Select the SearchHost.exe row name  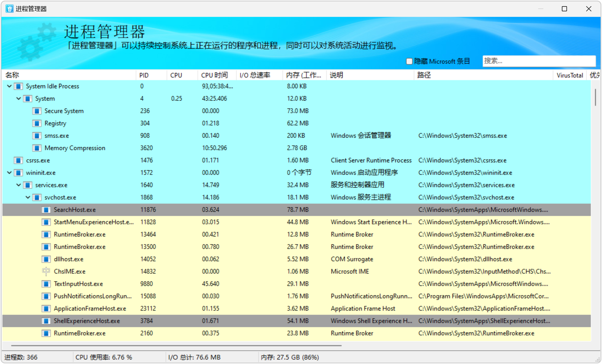tap(75, 210)
